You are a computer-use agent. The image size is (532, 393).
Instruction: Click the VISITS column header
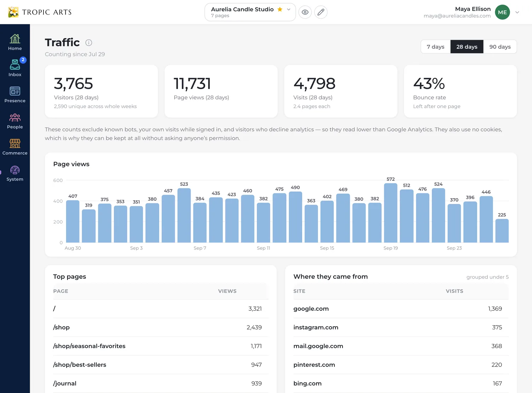pos(455,291)
